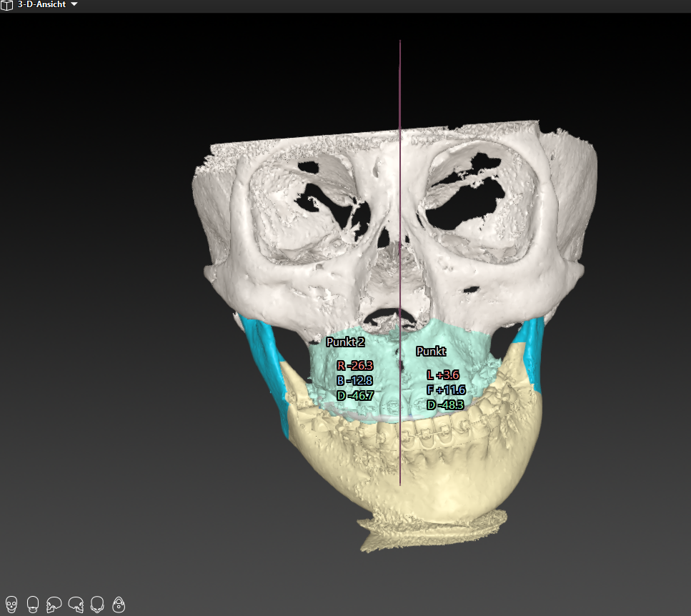This screenshot has height=616, width=691.
Task: Click the blue F +11.6 value
Action: coord(446,390)
